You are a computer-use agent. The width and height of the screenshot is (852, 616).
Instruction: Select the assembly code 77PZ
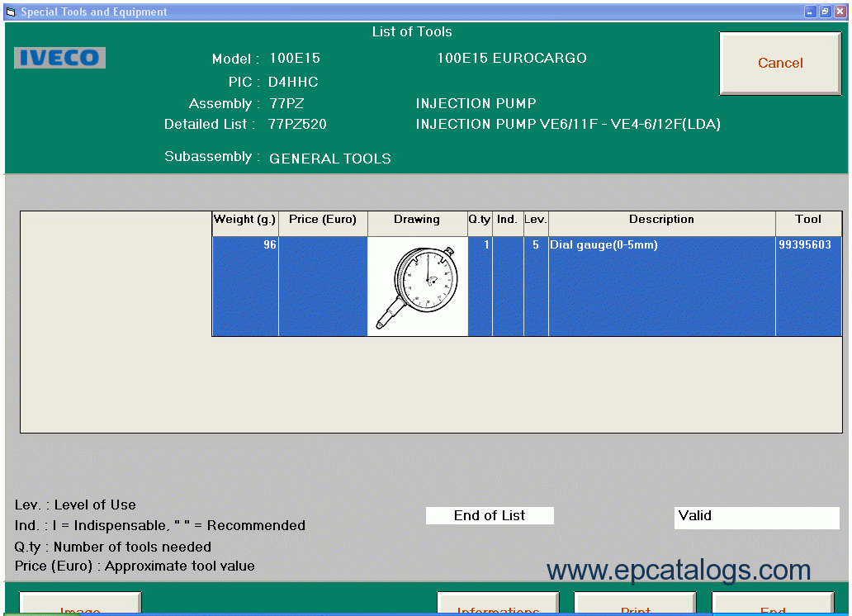[x=287, y=103]
